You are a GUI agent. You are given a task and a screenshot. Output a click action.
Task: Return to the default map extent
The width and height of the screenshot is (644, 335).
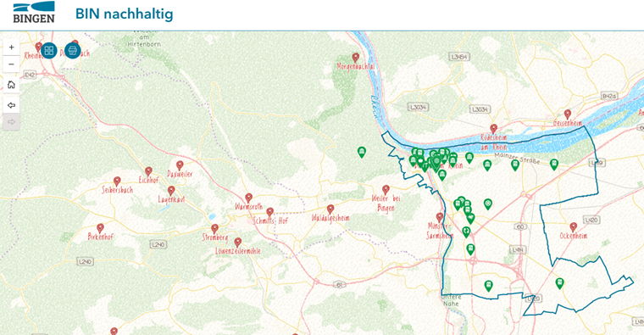[11, 85]
